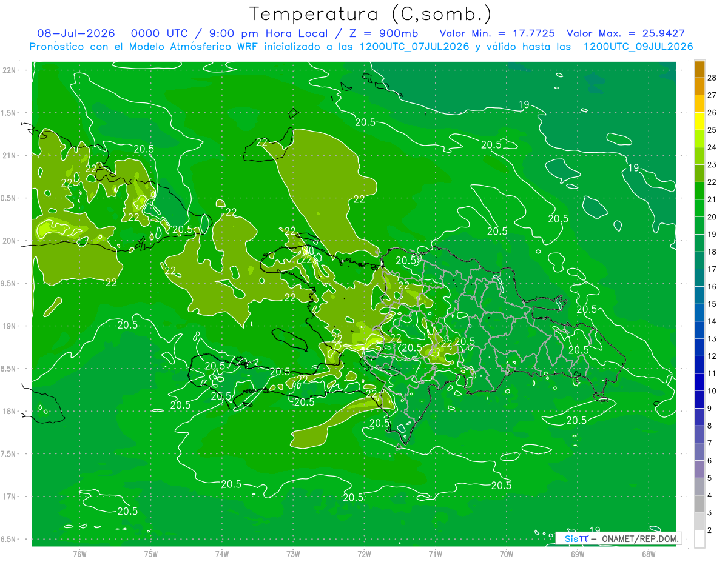Click the '25' value on the color scale
Screen dimensions: 728x562
pyautogui.click(x=712, y=130)
